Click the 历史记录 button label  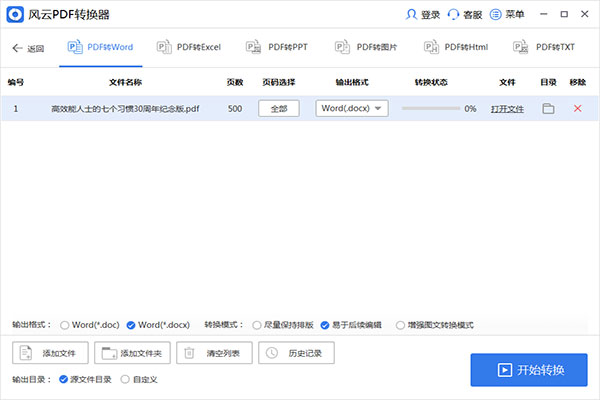pyautogui.click(x=305, y=353)
